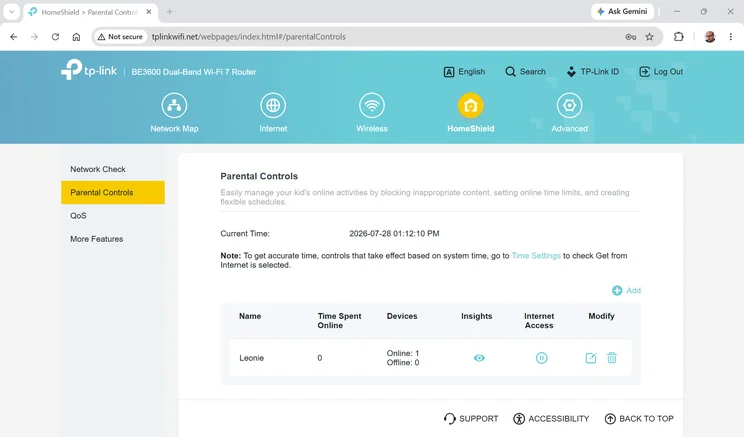Open the Advanced settings section
This screenshot has height=437, width=744.
[569, 113]
